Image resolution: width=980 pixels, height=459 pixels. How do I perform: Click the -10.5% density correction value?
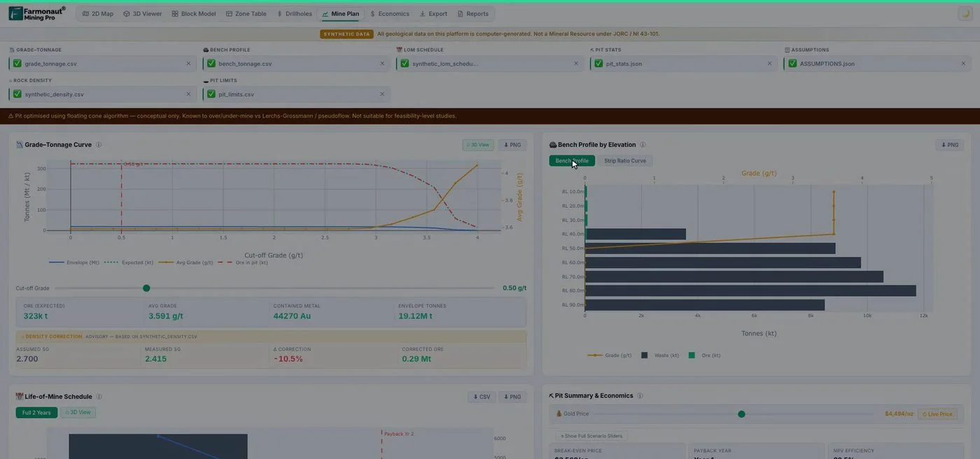pyautogui.click(x=288, y=359)
